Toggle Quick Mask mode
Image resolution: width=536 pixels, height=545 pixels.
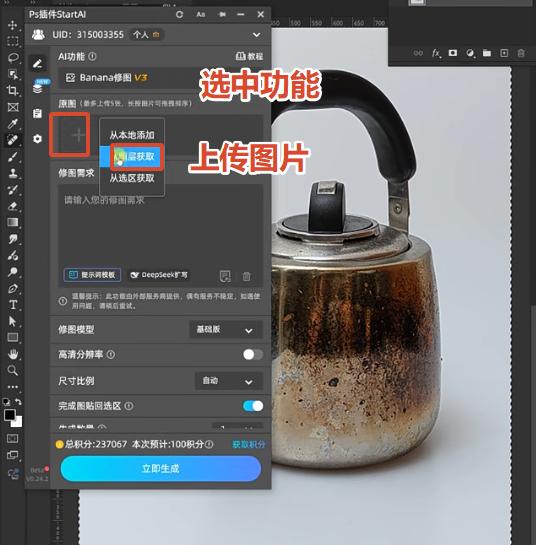click(x=13, y=438)
